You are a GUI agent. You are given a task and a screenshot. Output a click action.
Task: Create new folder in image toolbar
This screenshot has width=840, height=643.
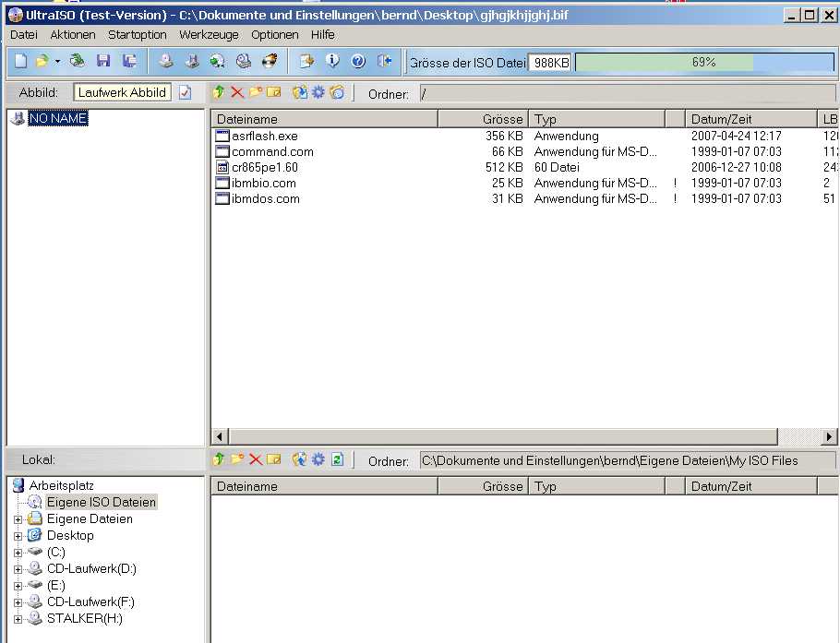pyautogui.click(x=256, y=92)
